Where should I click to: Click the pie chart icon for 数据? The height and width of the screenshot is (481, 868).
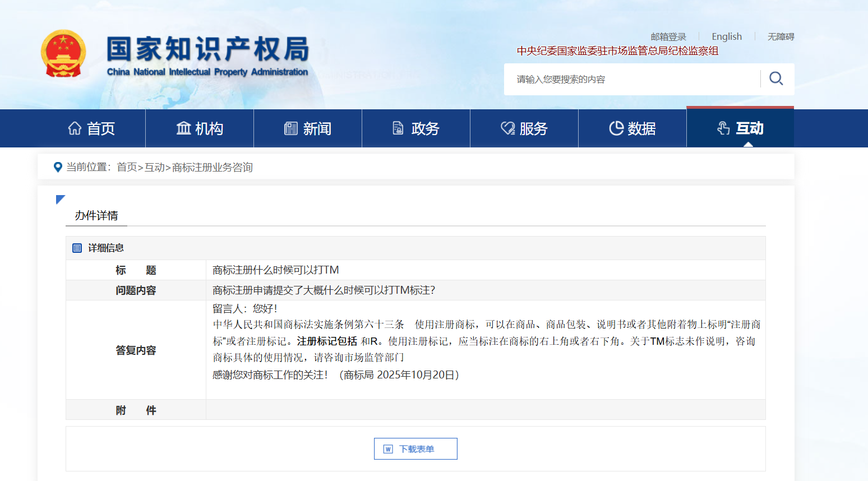[x=616, y=128]
